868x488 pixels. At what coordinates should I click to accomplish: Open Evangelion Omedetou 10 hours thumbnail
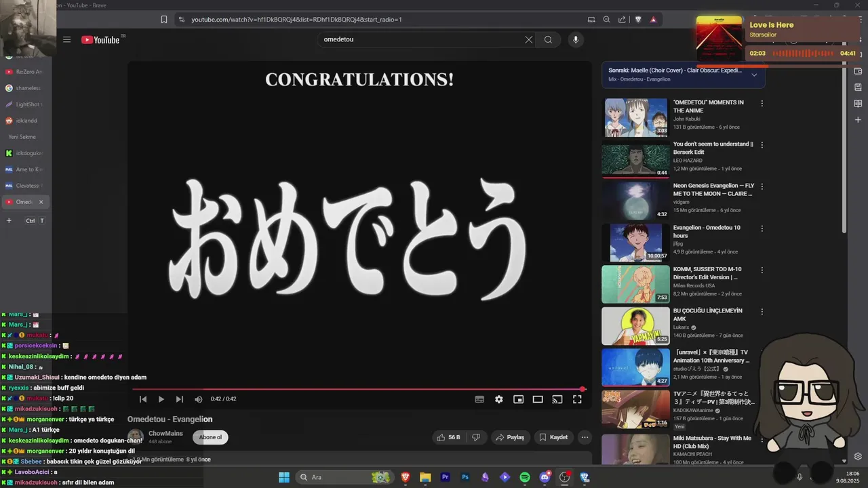[635, 242]
